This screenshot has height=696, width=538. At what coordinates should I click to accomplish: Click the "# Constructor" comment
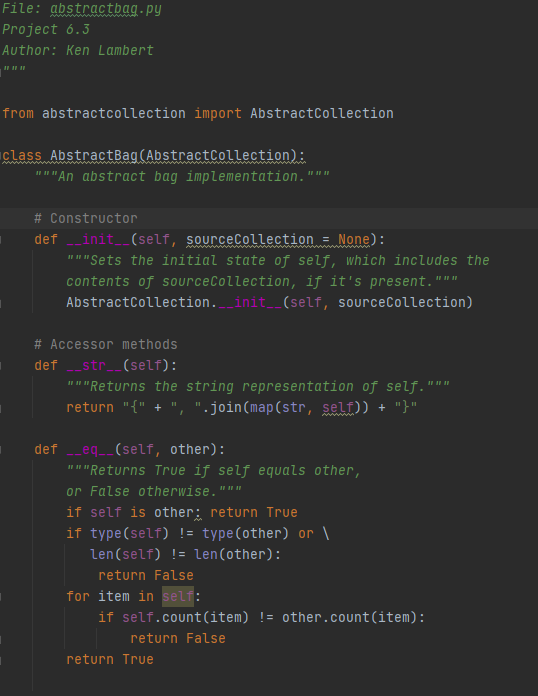coord(86,218)
